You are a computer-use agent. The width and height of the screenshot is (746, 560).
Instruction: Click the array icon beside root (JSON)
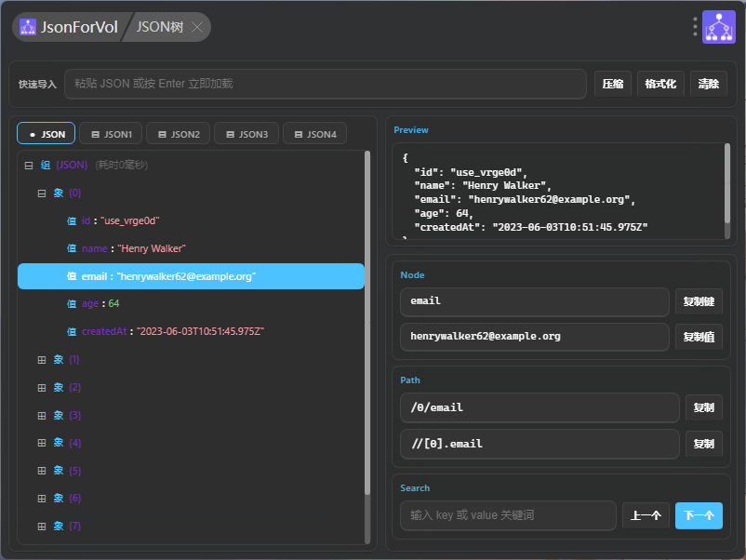[x=46, y=165]
